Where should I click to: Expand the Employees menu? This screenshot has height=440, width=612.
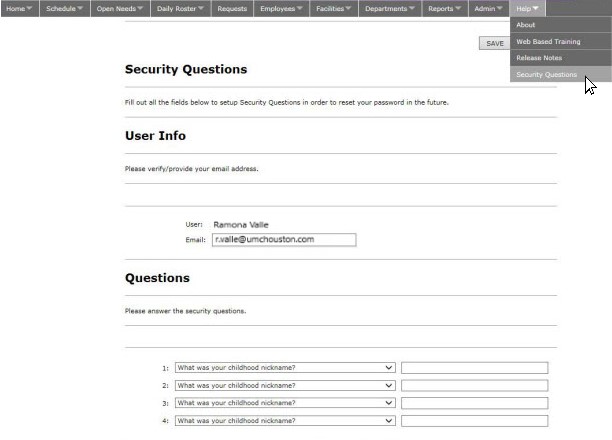[281, 8]
